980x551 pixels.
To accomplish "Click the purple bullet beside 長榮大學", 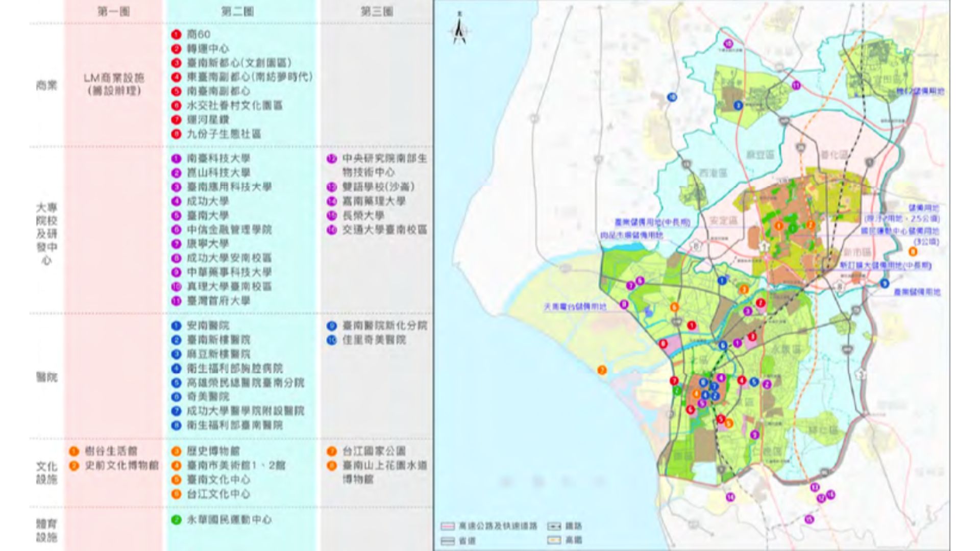I will click(332, 216).
